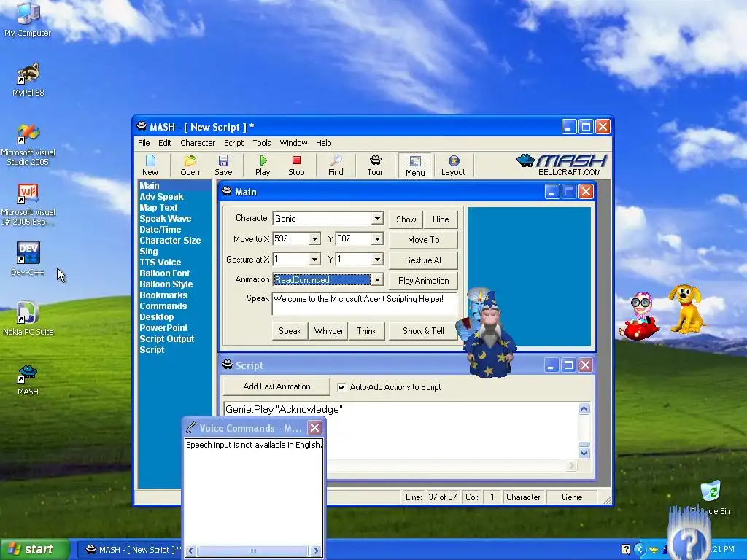This screenshot has width=747, height=560.
Task: Select the Nokia PC Suite desktop icon
Action: point(28,319)
